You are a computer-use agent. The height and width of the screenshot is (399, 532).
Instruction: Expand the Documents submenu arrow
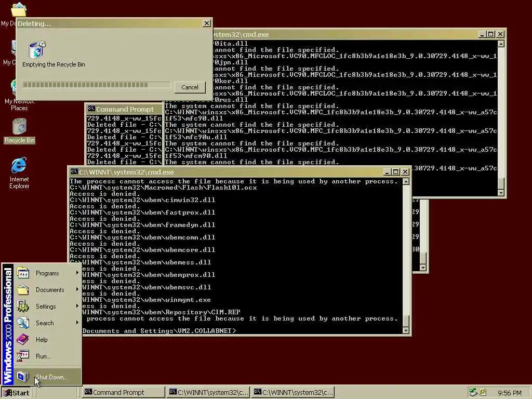[77, 289]
